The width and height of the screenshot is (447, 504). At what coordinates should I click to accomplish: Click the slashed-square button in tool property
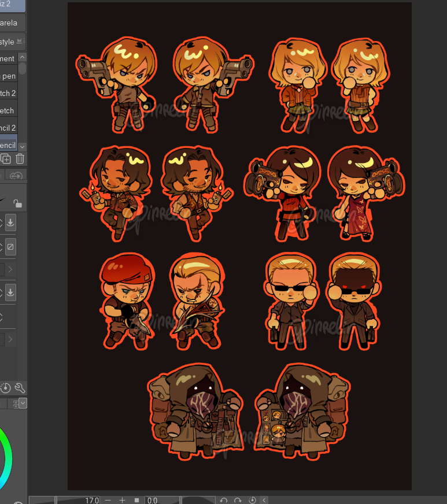point(10,247)
